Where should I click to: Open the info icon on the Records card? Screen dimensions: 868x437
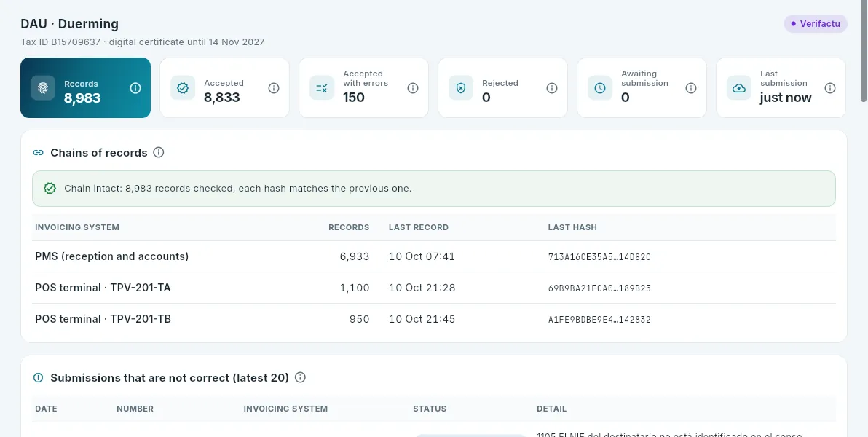(x=135, y=88)
